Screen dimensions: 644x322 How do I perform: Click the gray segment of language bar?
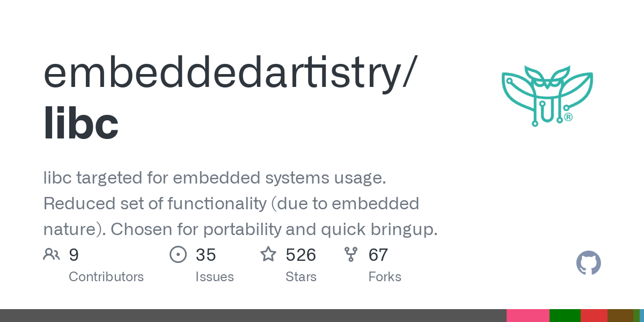point(252,316)
